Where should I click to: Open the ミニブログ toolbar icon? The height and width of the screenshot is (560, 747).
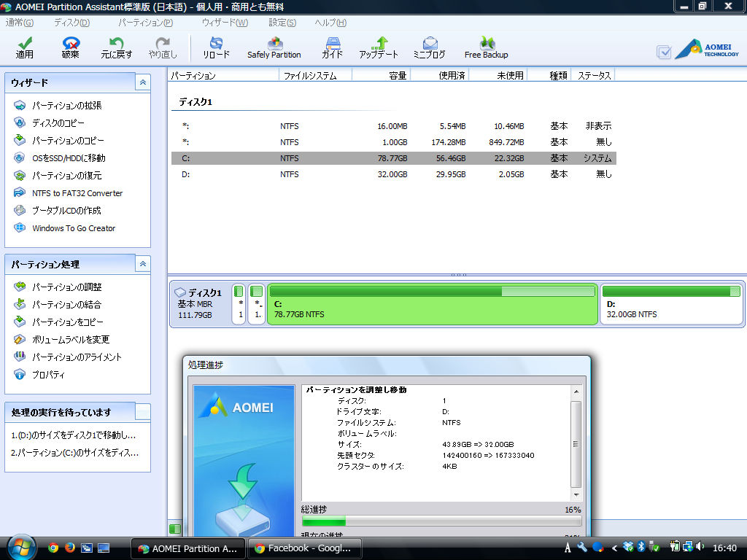pos(429,47)
